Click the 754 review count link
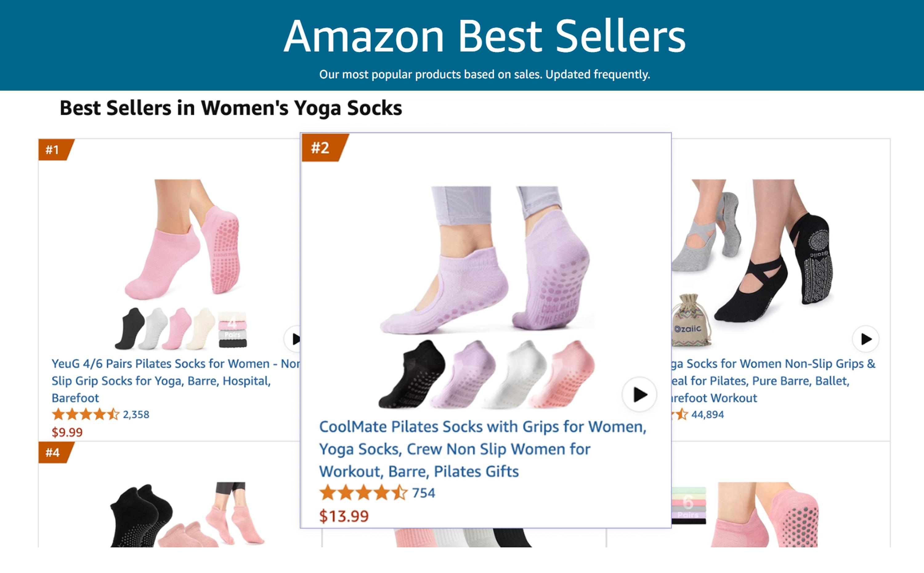The image size is (924, 573). (423, 493)
